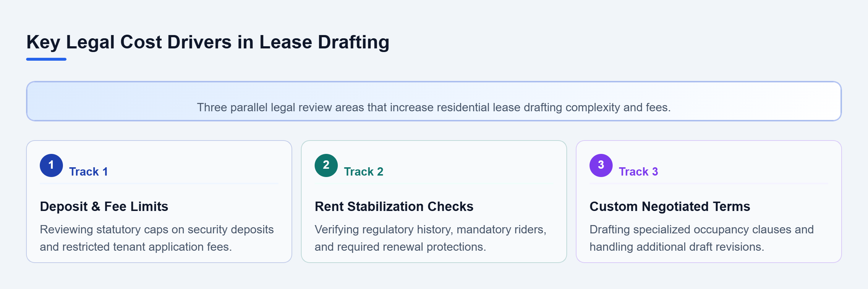Click the "Reviewing statutory caps on security deposits" description
The width and height of the screenshot is (868, 289).
pyautogui.click(x=157, y=238)
